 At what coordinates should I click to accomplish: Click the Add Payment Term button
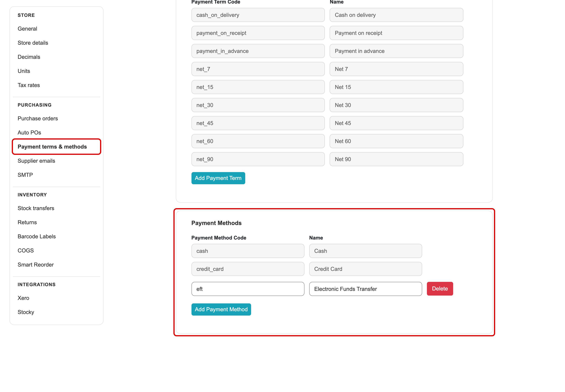(x=218, y=178)
